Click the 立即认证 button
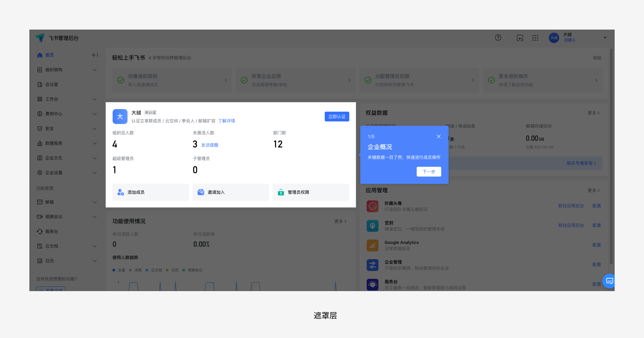 (x=337, y=117)
